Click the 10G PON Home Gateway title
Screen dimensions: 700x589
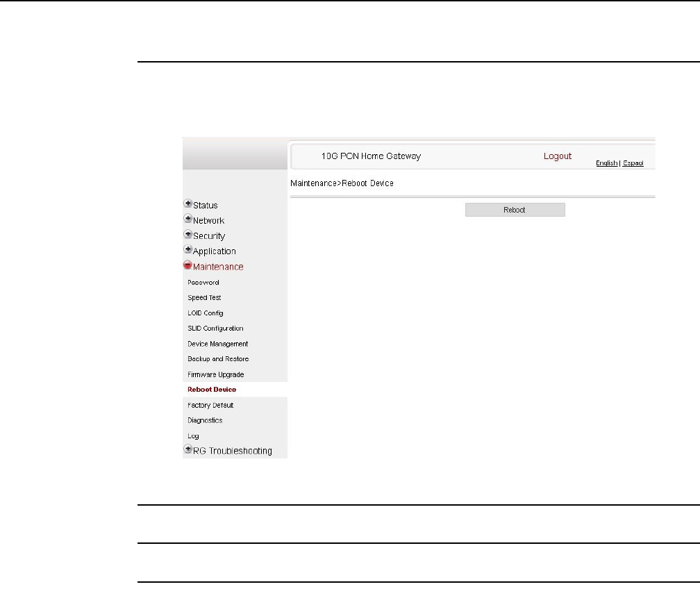371,156
